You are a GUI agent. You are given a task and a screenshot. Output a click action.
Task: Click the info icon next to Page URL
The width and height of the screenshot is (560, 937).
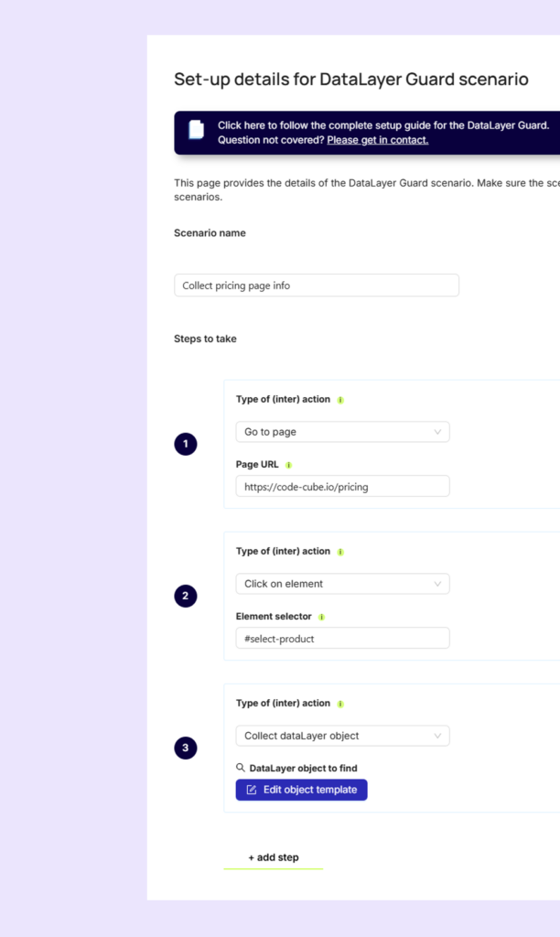click(289, 465)
